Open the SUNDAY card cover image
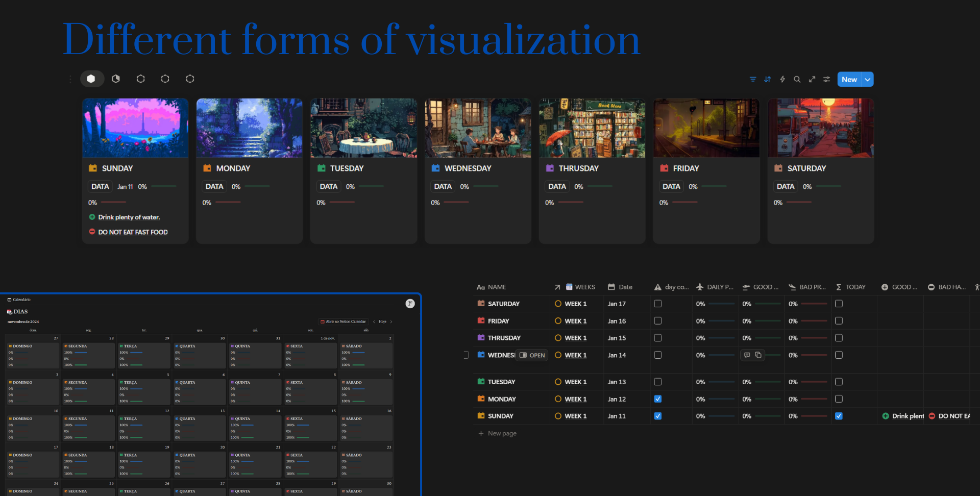This screenshot has width=980, height=496. (135, 128)
